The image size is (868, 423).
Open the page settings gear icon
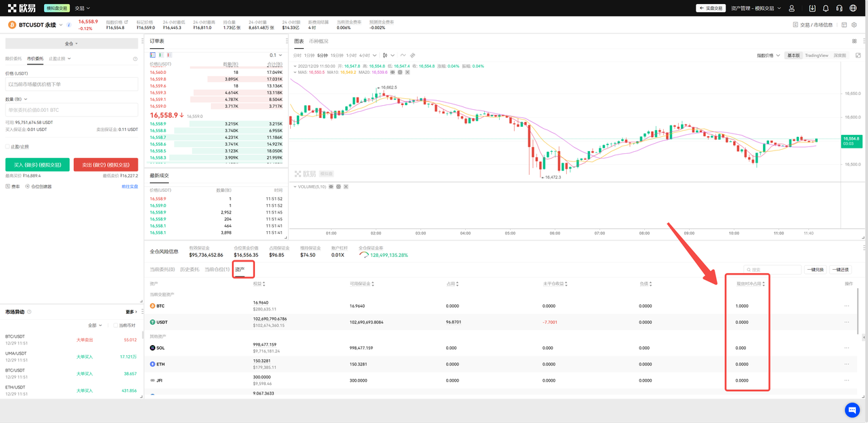pyautogui.click(x=854, y=25)
